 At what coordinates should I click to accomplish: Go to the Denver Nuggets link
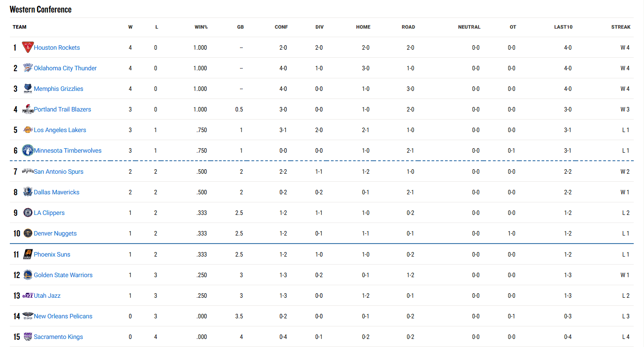[55, 233]
